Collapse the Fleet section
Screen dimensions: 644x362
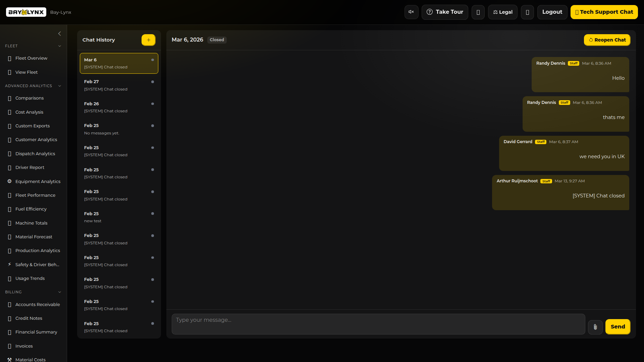click(x=59, y=46)
